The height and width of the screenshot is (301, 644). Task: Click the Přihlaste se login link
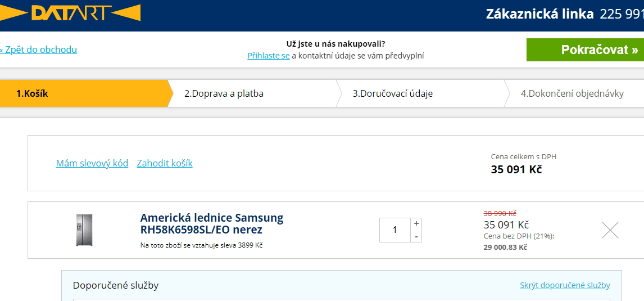pyautogui.click(x=269, y=56)
